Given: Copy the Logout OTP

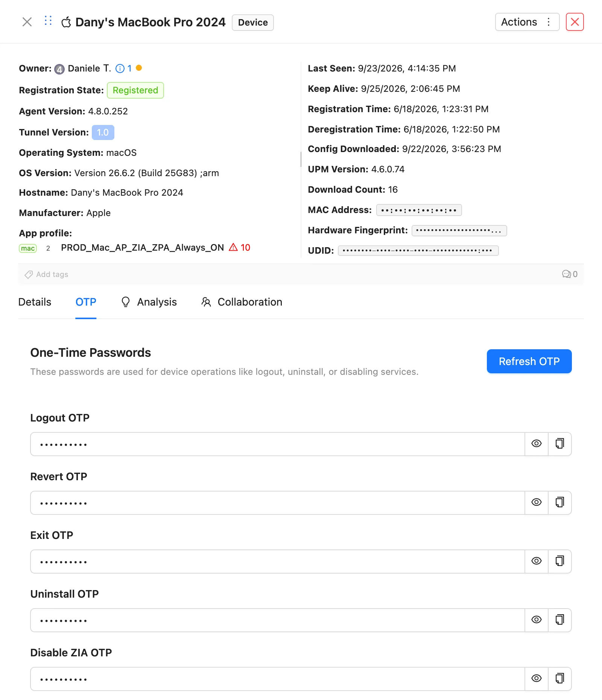Looking at the screenshot, I should click(560, 444).
